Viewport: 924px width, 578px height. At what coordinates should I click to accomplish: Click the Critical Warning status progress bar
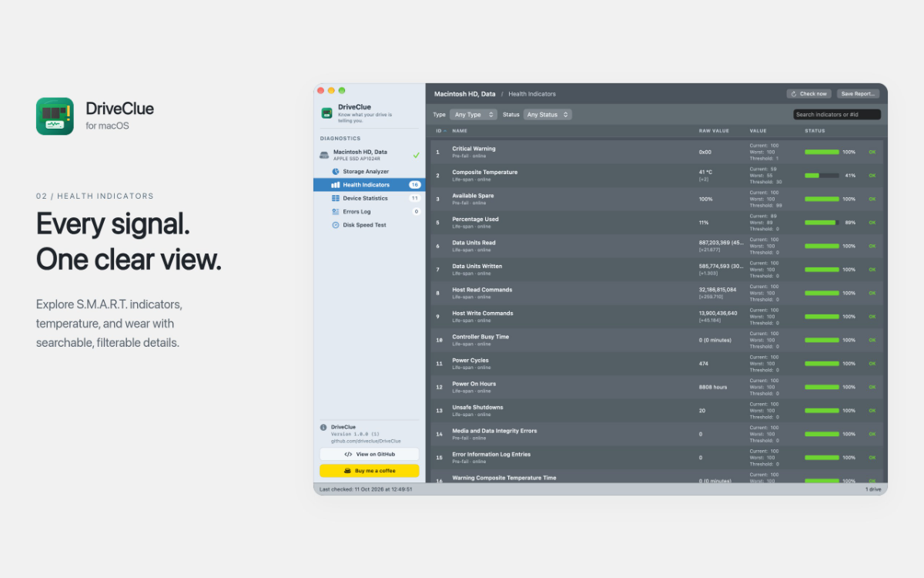[x=822, y=153]
